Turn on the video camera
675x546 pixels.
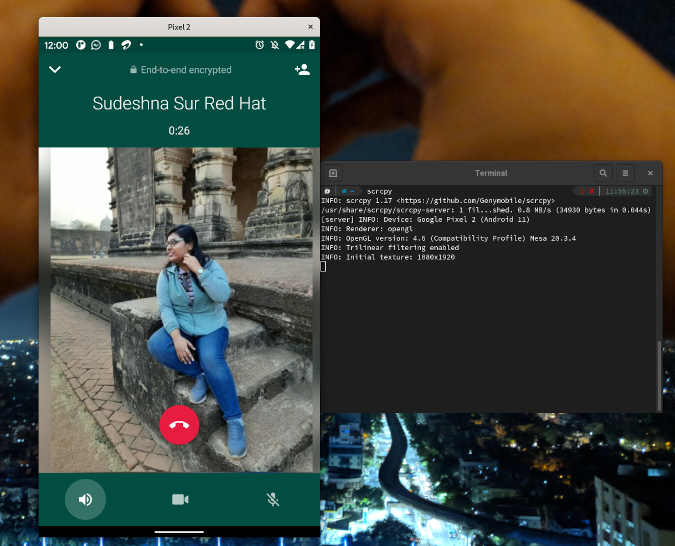180,499
